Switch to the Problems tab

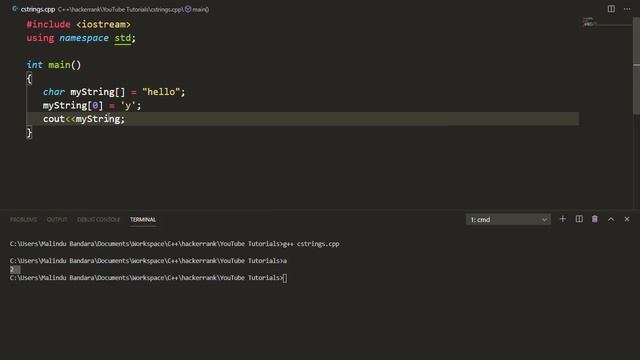coord(23,220)
